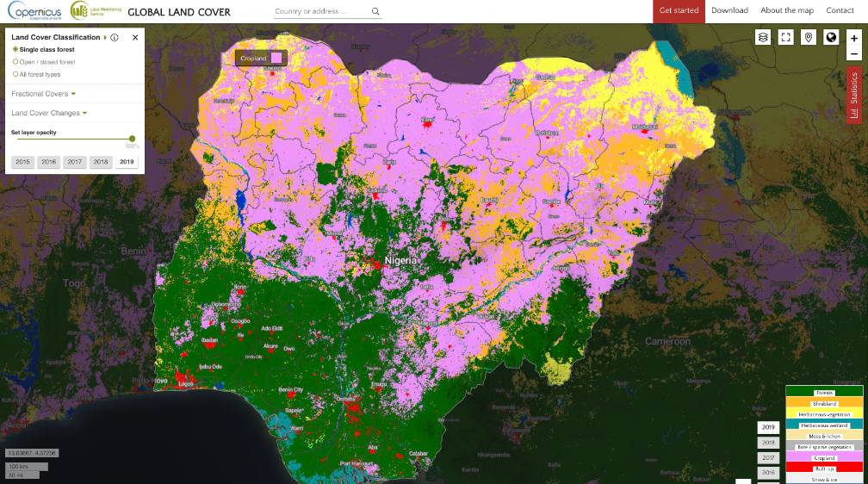Zoom out with the minus button
Image resolution: width=868 pixels, height=484 pixels.
pyautogui.click(x=854, y=53)
